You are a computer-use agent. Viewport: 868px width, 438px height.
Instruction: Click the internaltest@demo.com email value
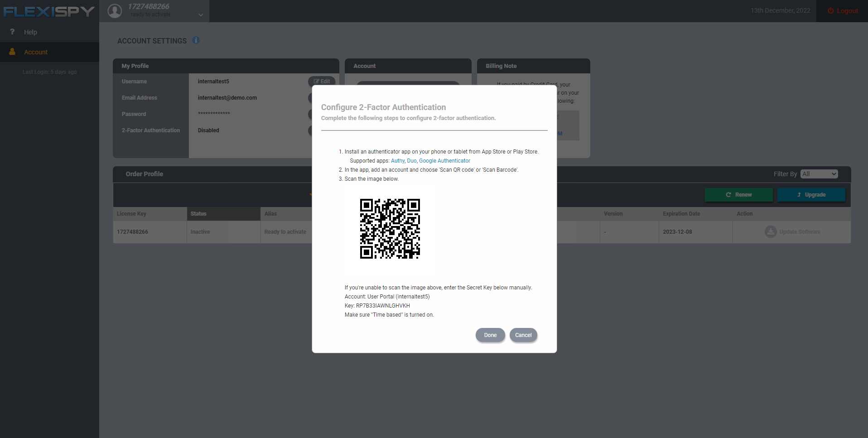point(227,98)
